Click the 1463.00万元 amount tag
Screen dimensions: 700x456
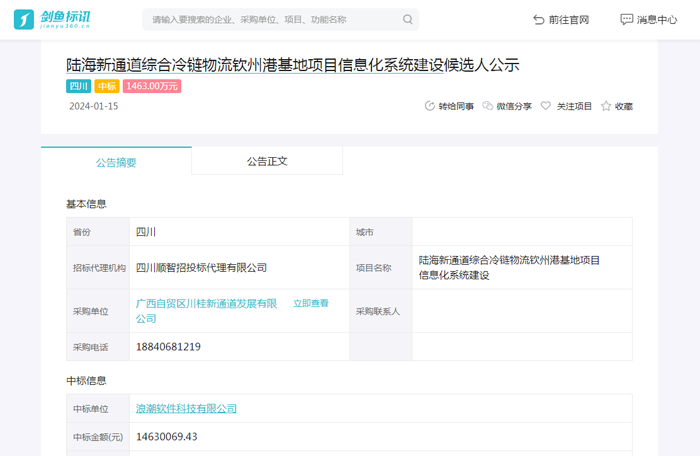click(x=152, y=86)
